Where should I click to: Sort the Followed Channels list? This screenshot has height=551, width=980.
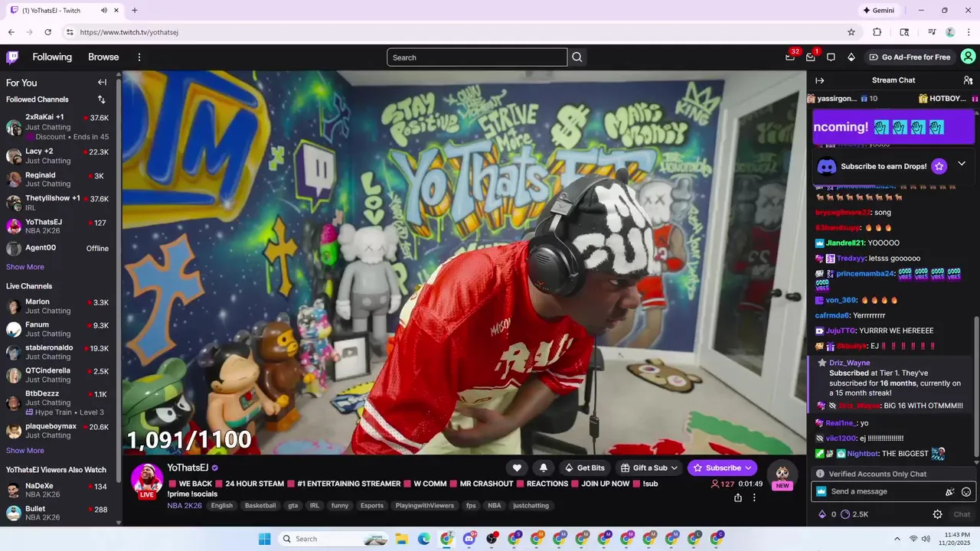coord(101,99)
